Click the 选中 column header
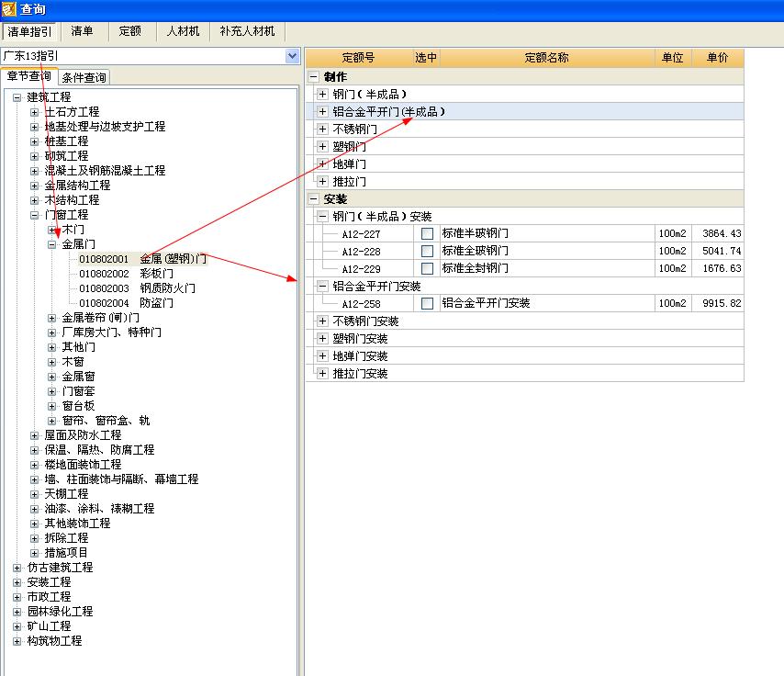The width and height of the screenshot is (784, 676). (x=426, y=58)
